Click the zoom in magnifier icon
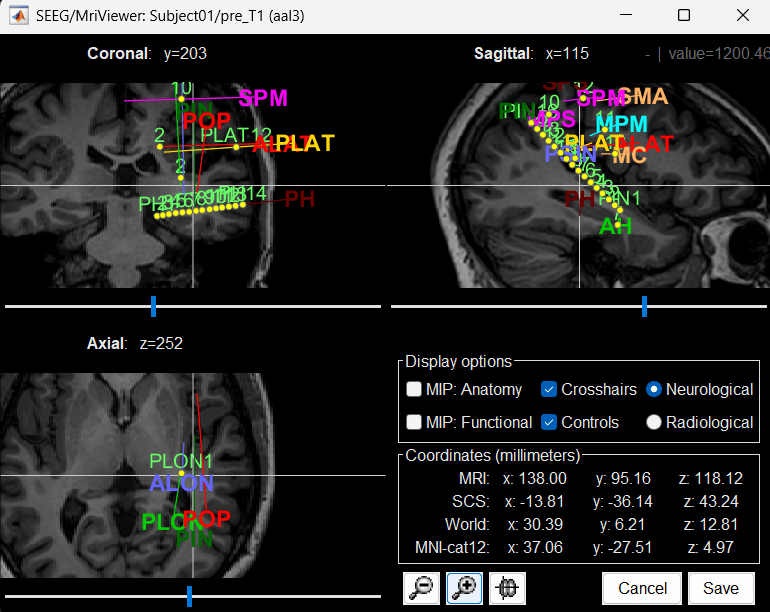 click(465, 589)
